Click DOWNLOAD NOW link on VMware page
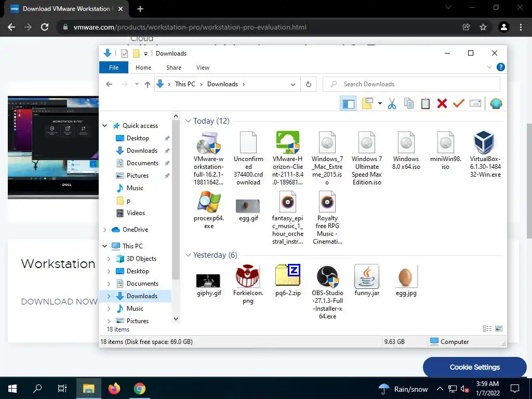Image resolution: width=532 pixels, height=399 pixels. coord(59,302)
